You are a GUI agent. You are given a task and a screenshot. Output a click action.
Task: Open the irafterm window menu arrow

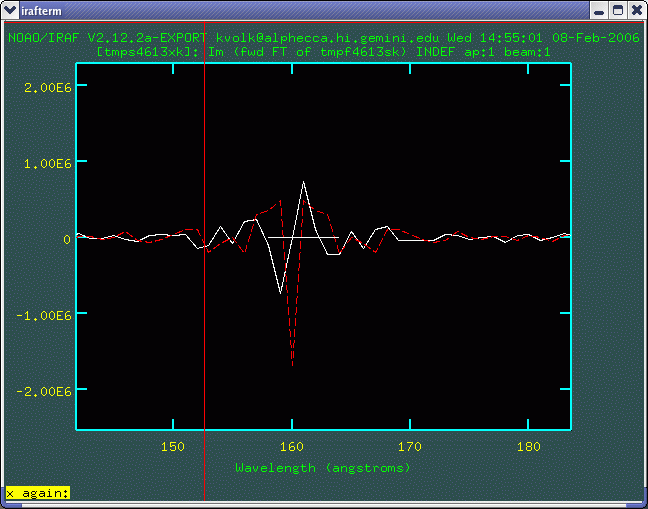click(x=10, y=10)
